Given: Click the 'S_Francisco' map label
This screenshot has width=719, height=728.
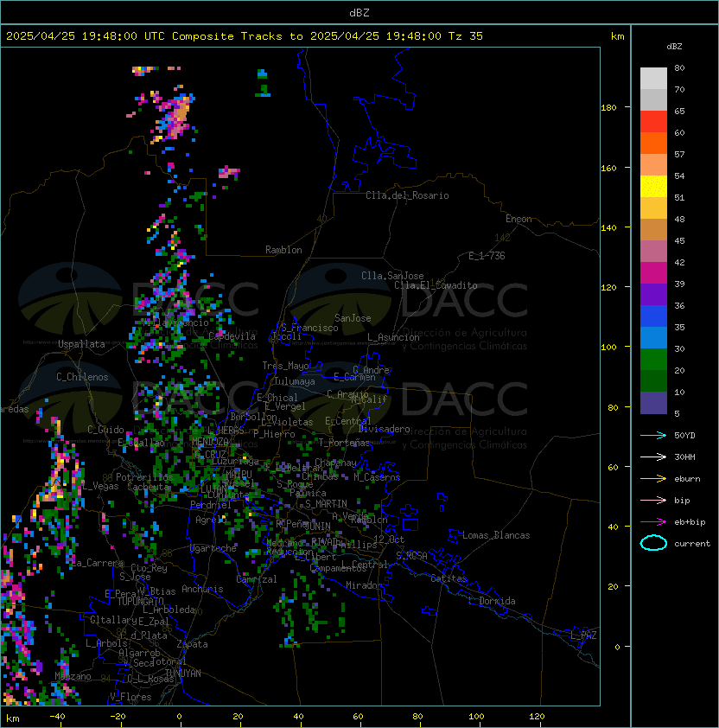Looking at the screenshot, I should point(309,328).
